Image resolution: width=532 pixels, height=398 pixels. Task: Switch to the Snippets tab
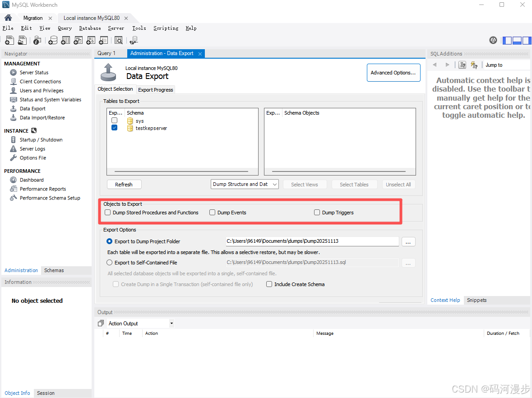[x=476, y=300]
